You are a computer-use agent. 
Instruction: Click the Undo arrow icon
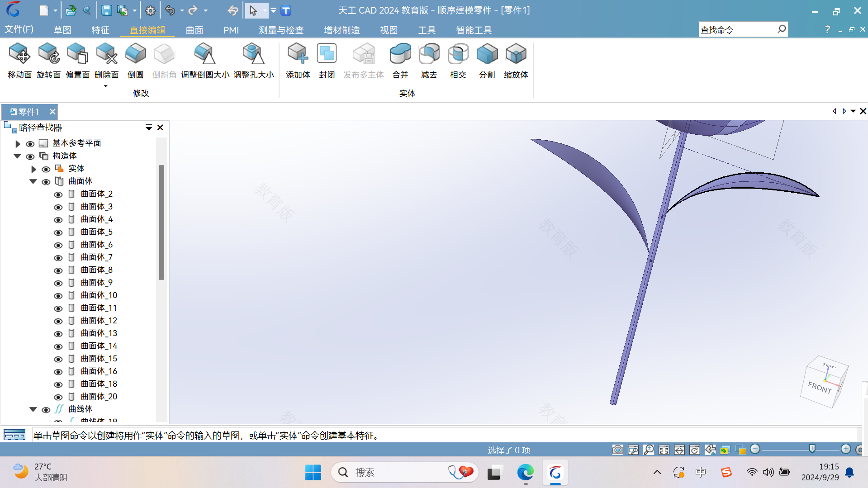point(170,10)
